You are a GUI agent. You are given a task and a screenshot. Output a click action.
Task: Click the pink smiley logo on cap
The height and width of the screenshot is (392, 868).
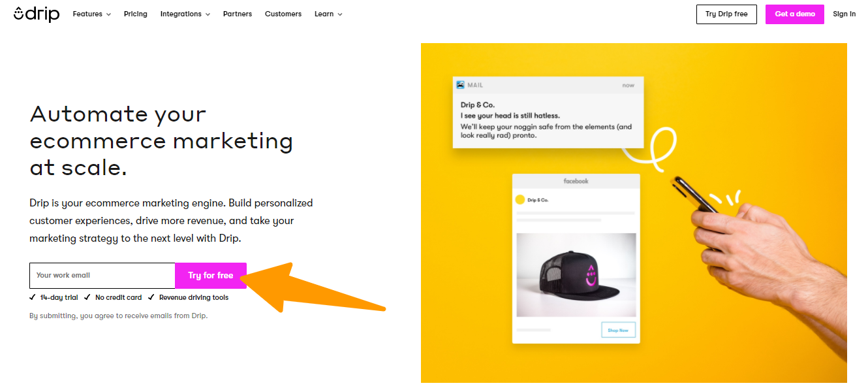click(591, 276)
